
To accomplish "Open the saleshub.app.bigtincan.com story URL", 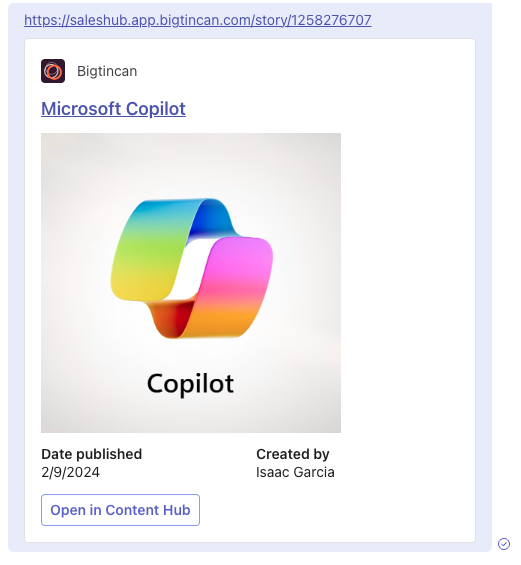I will [x=197, y=20].
